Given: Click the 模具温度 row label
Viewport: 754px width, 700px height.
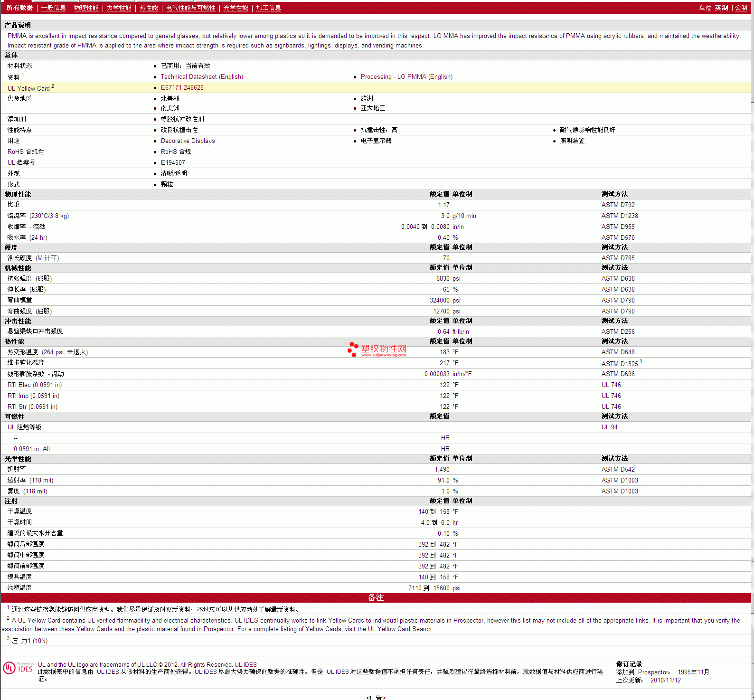Looking at the screenshot, I should [20, 577].
